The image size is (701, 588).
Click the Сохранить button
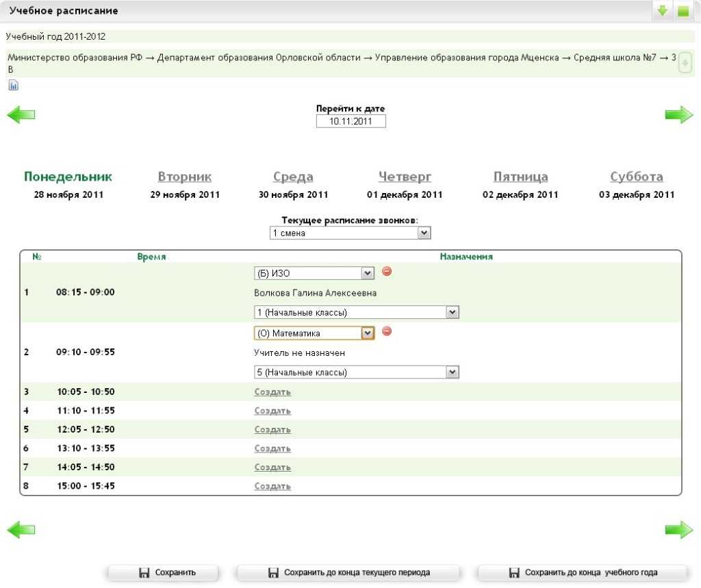163,573
